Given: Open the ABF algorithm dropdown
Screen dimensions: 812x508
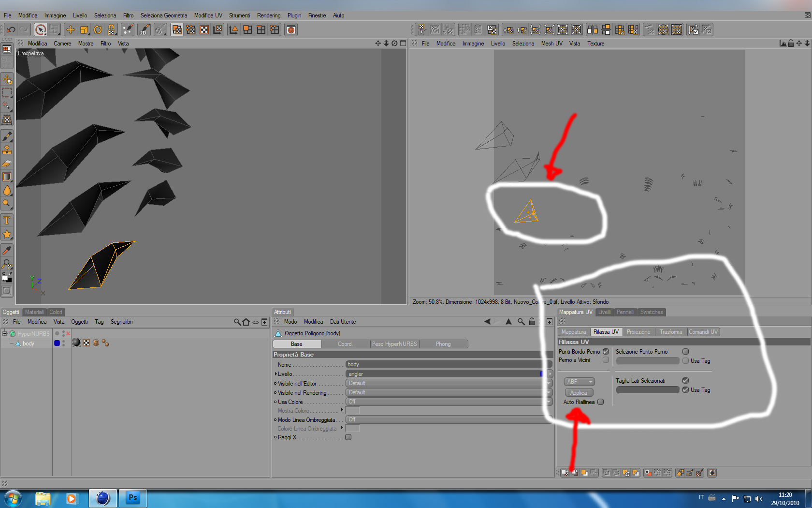Looking at the screenshot, I should pos(579,382).
